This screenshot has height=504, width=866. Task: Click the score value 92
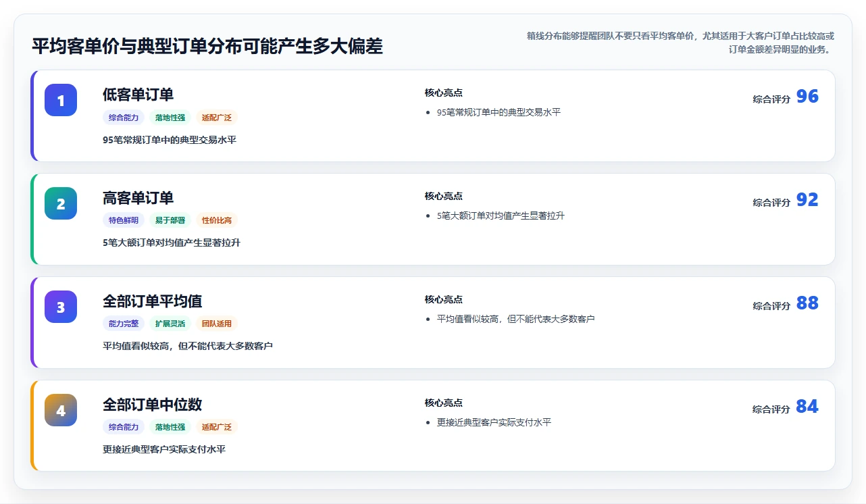click(x=807, y=200)
